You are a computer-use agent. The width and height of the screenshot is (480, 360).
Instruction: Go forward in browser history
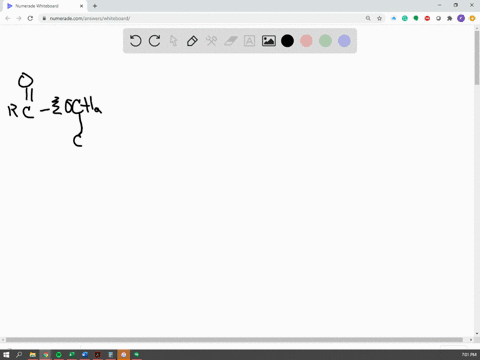point(19,18)
